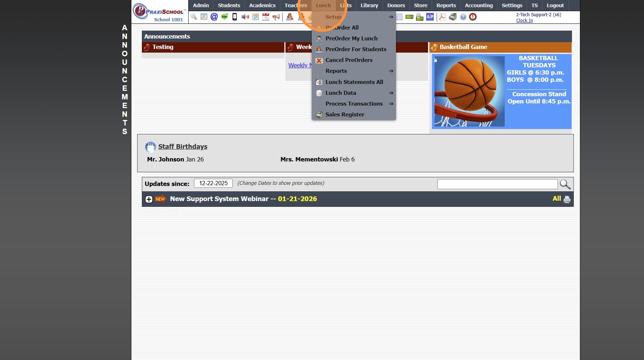
Task: Click the School 1001 label
Action: [x=168, y=20]
